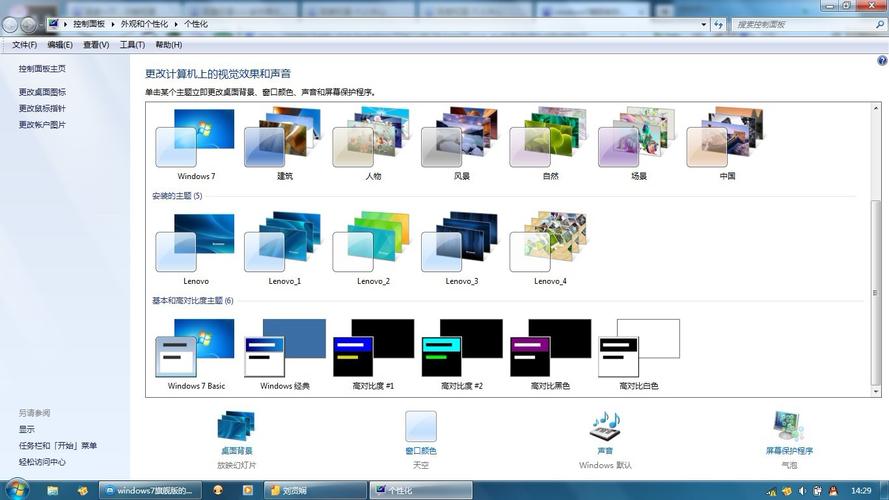
Task: Open the address bar history dropdown
Action: click(x=704, y=24)
